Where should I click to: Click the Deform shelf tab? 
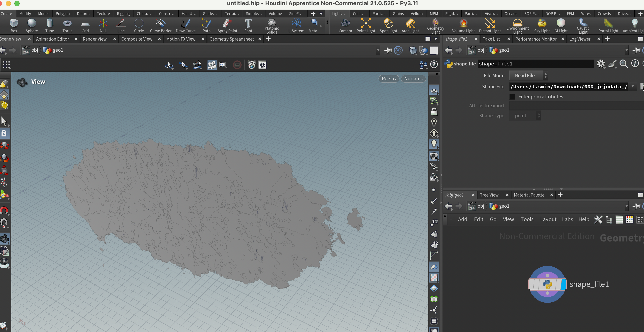(83, 14)
